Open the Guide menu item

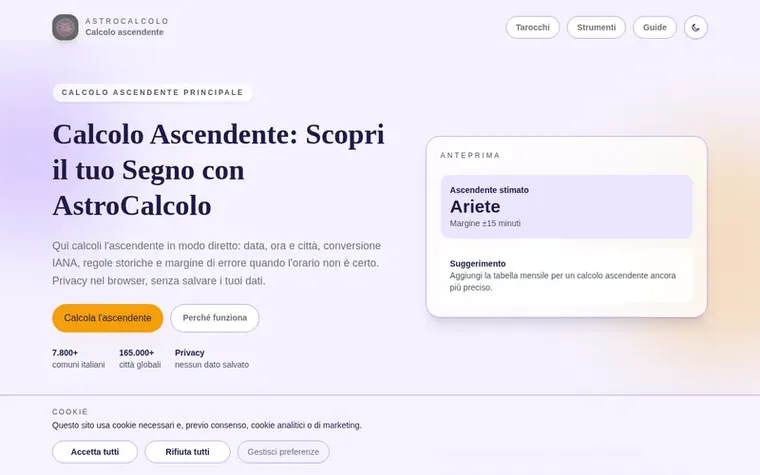pyautogui.click(x=655, y=28)
